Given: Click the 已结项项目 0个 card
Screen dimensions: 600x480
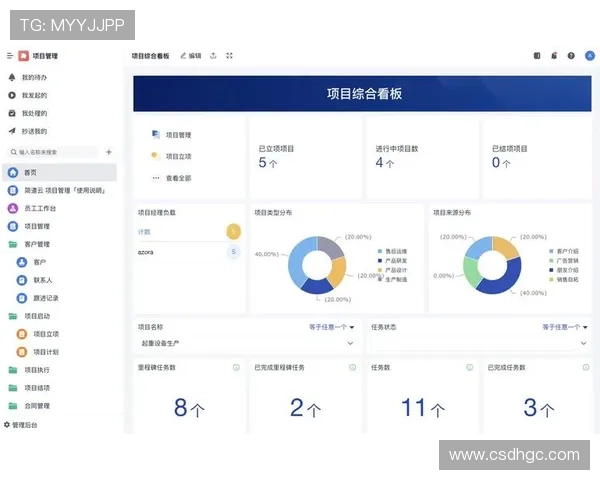Looking at the screenshot, I should (538, 157).
